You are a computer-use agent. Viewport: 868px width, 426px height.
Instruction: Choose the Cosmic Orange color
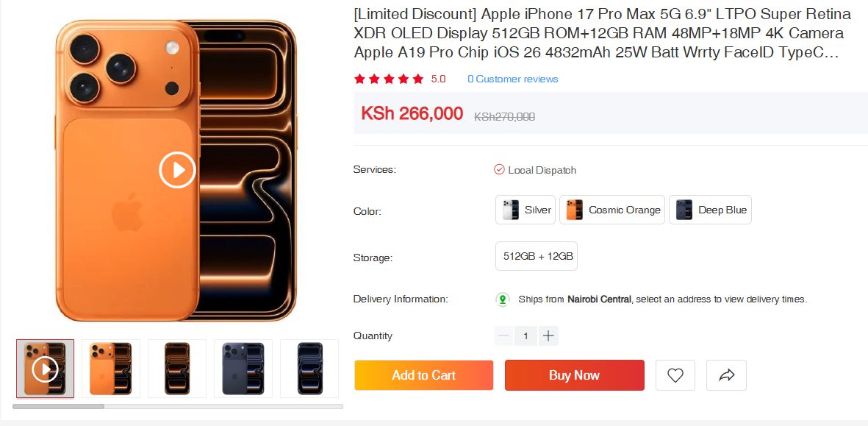[x=611, y=210]
